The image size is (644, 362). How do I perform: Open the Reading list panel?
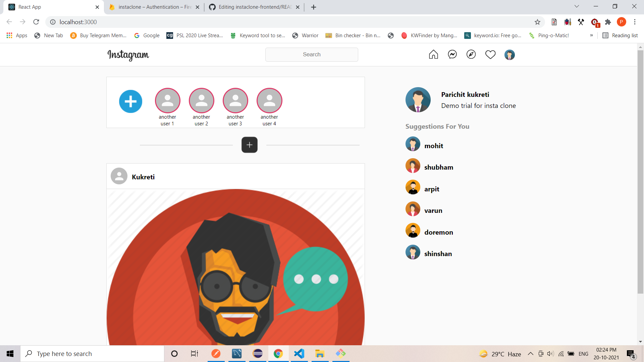click(620, 35)
